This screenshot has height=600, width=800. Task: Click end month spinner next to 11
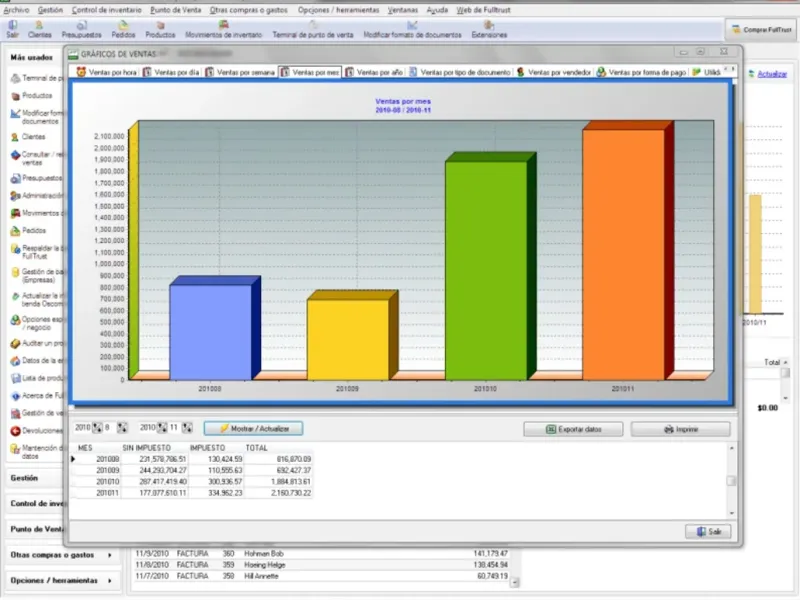pyautogui.click(x=187, y=428)
